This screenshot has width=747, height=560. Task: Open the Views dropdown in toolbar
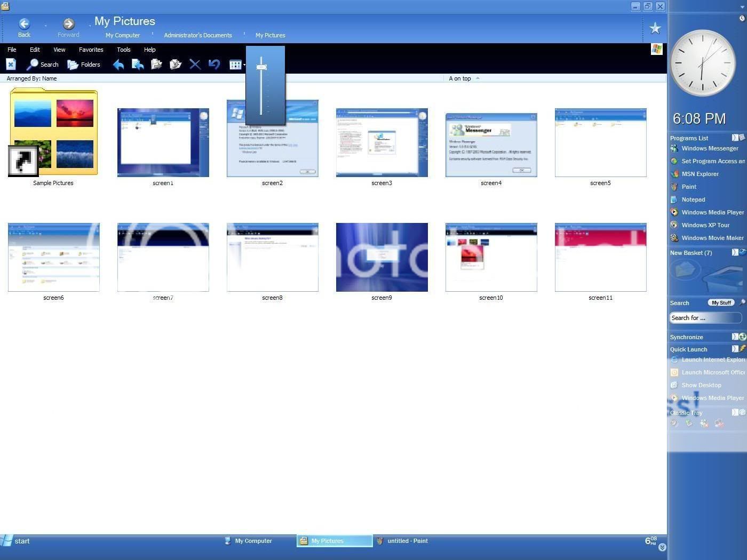[237, 65]
